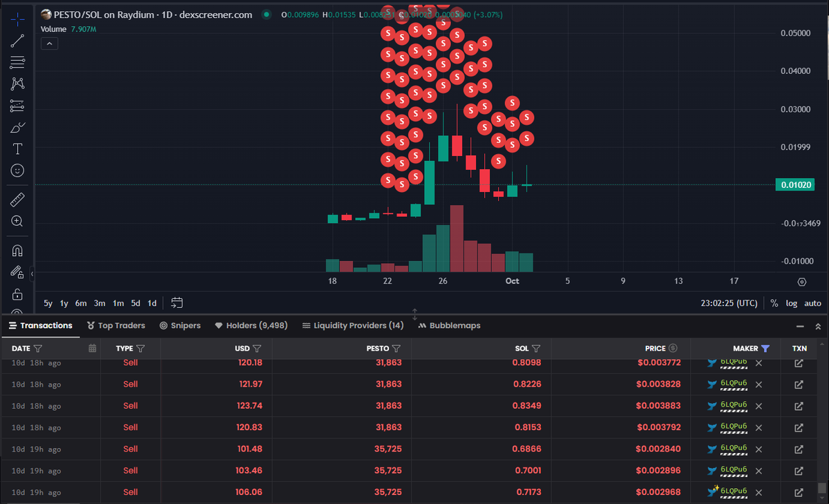Set the chart range to 3m

pos(99,303)
